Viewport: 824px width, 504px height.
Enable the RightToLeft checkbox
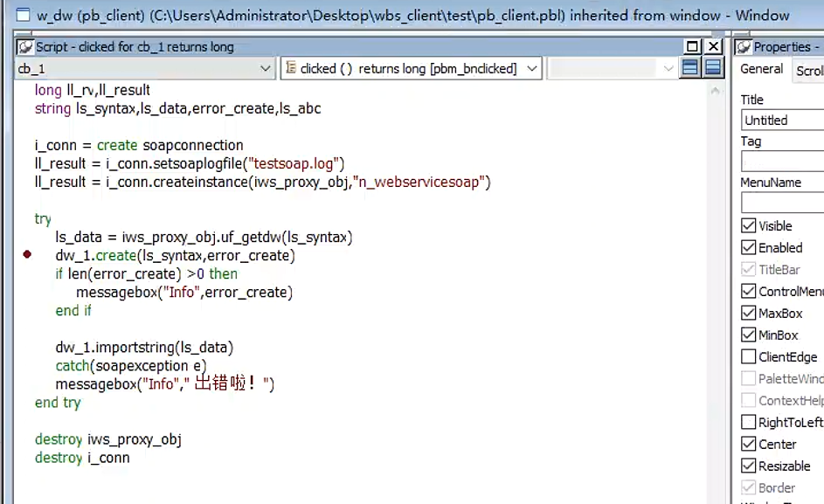(748, 422)
